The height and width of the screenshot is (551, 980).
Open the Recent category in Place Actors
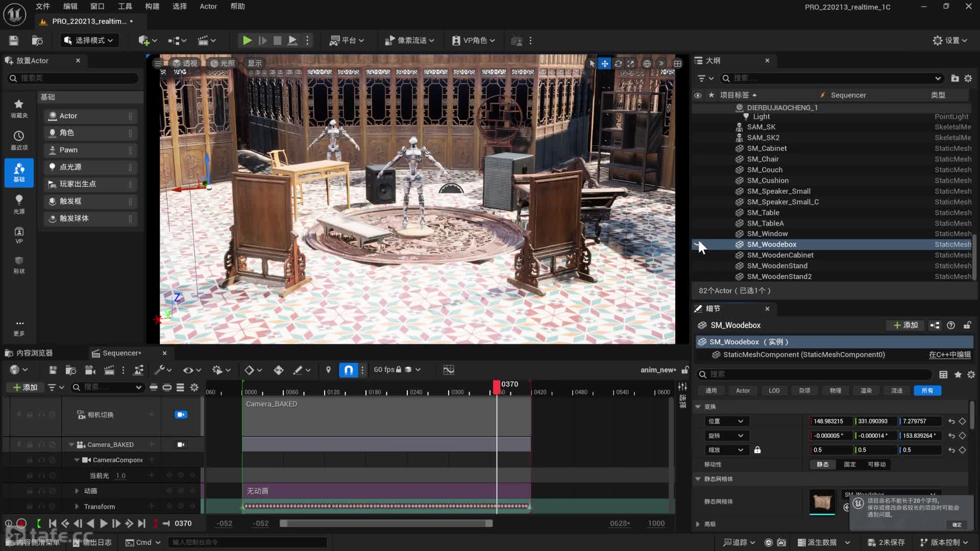[19, 140]
